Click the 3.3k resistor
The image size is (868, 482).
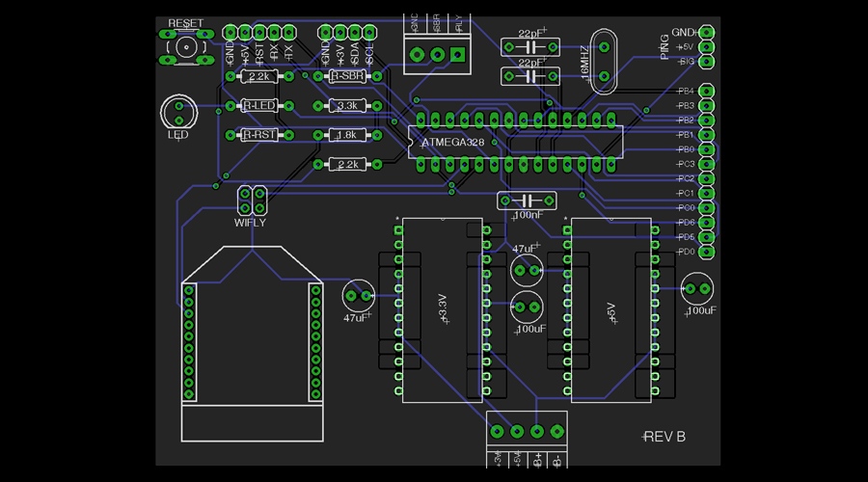[347, 105]
